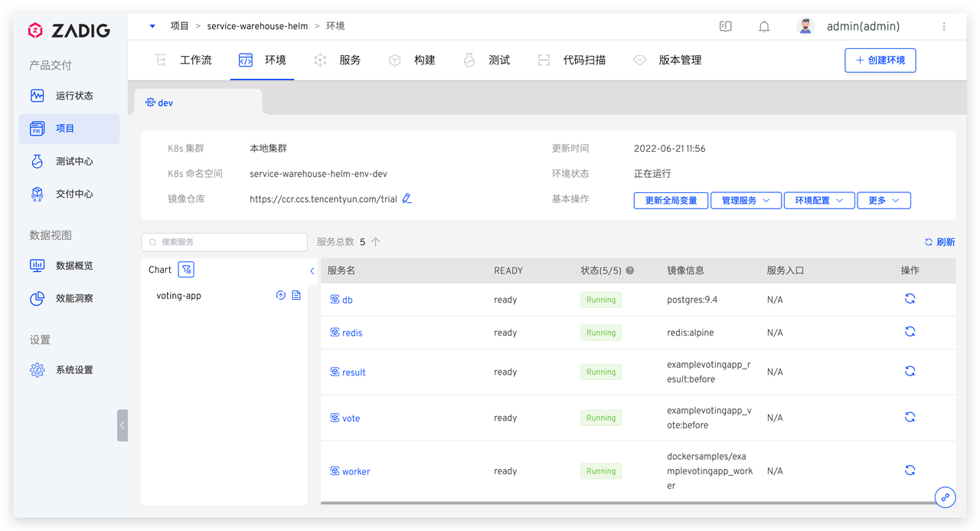Click the voting-app update icon
The image size is (980, 531).
pos(281,296)
